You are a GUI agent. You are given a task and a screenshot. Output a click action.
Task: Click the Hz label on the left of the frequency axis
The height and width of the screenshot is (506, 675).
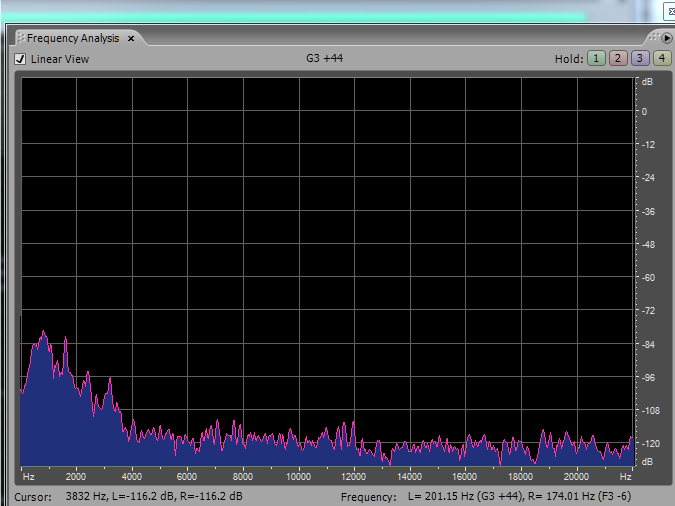(x=28, y=476)
